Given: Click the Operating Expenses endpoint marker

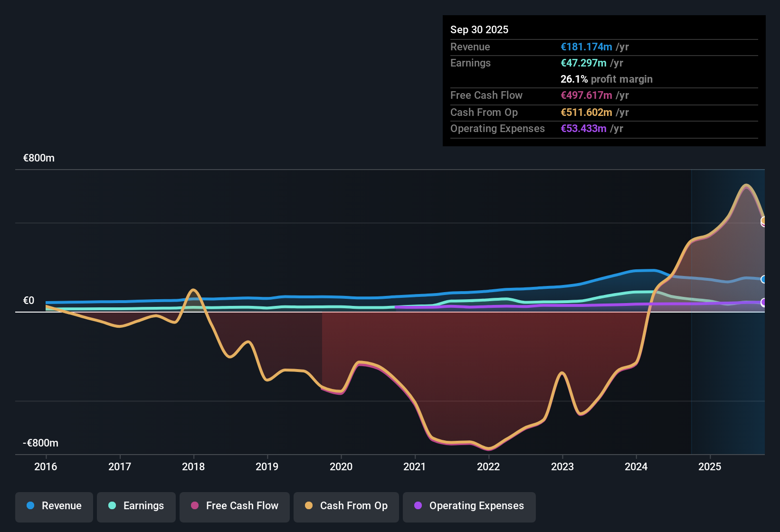Looking at the screenshot, I should click(763, 303).
